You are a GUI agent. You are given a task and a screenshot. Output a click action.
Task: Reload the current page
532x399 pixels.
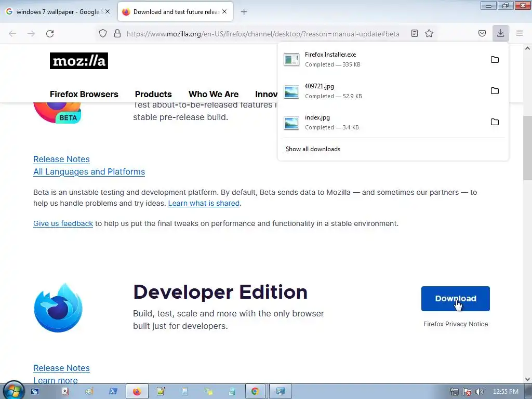pos(50,34)
